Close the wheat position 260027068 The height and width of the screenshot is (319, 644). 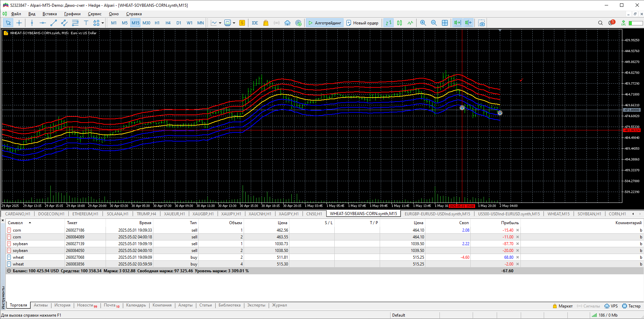click(517, 257)
